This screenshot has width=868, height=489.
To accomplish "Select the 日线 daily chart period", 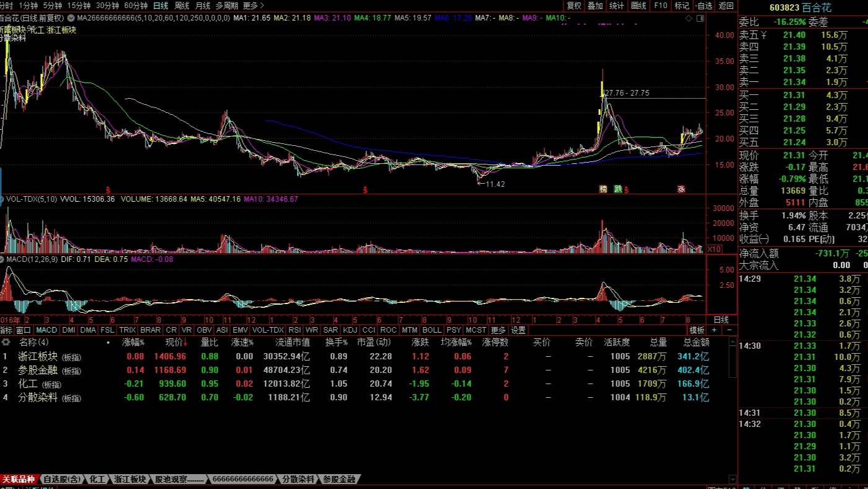I will 161,6.
